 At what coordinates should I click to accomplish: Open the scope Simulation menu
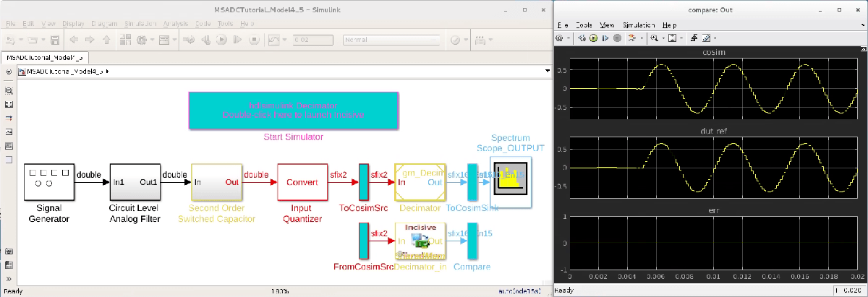[639, 25]
